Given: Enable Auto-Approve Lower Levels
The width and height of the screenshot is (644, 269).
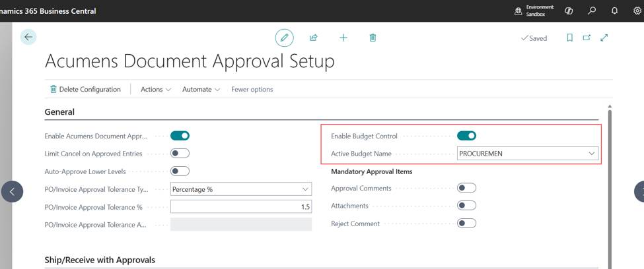Looking at the screenshot, I should click(x=180, y=171).
